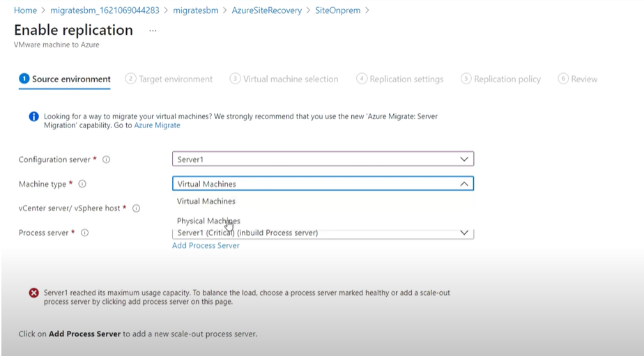
Task: Collapse the Machine type dropdown chevron
Action: click(464, 184)
